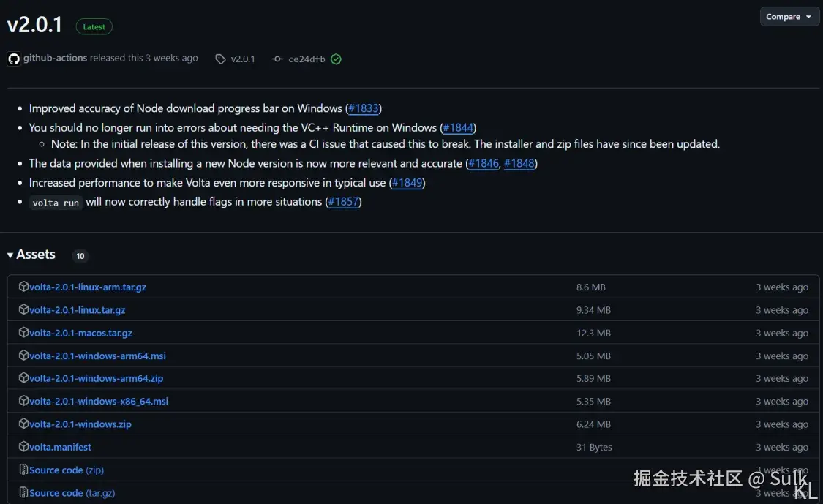The height and width of the screenshot is (504, 823).
Task: Select the 5.89 MB size text
Action: point(593,378)
